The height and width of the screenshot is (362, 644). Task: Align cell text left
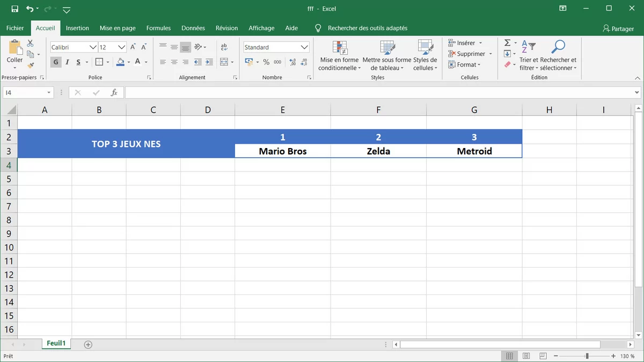pos(163,62)
